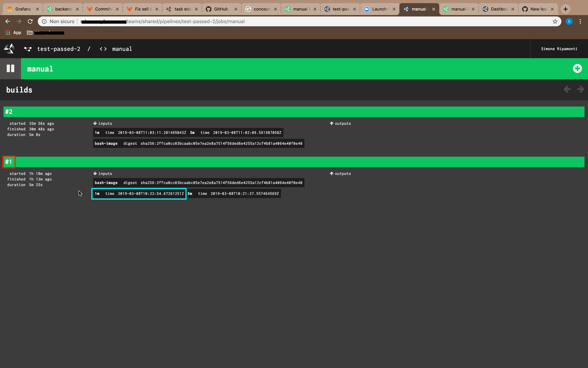Image resolution: width=588 pixels, height=368 pixels.
Task: Pause the manual job
Action: tap(10, 68)
